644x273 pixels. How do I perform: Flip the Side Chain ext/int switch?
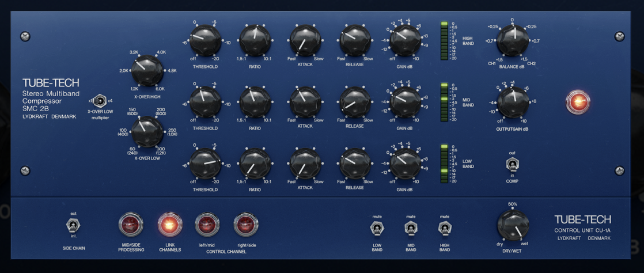click(x=73, y=225)
